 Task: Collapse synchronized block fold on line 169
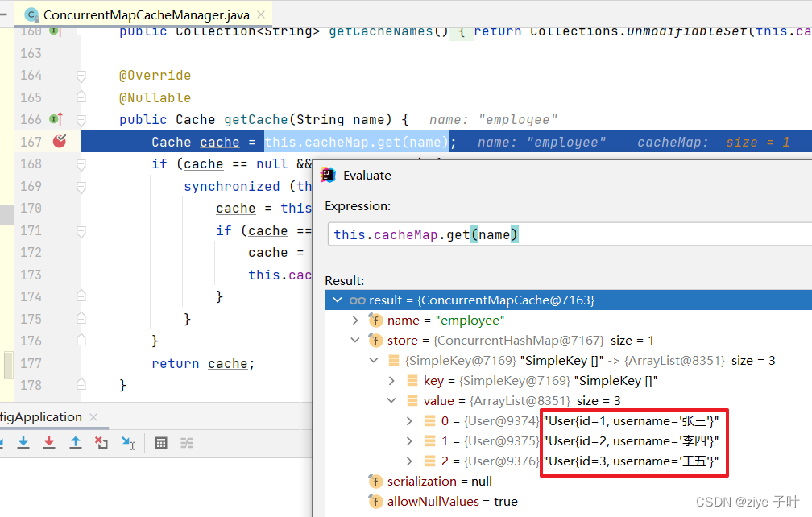point(81,187)
